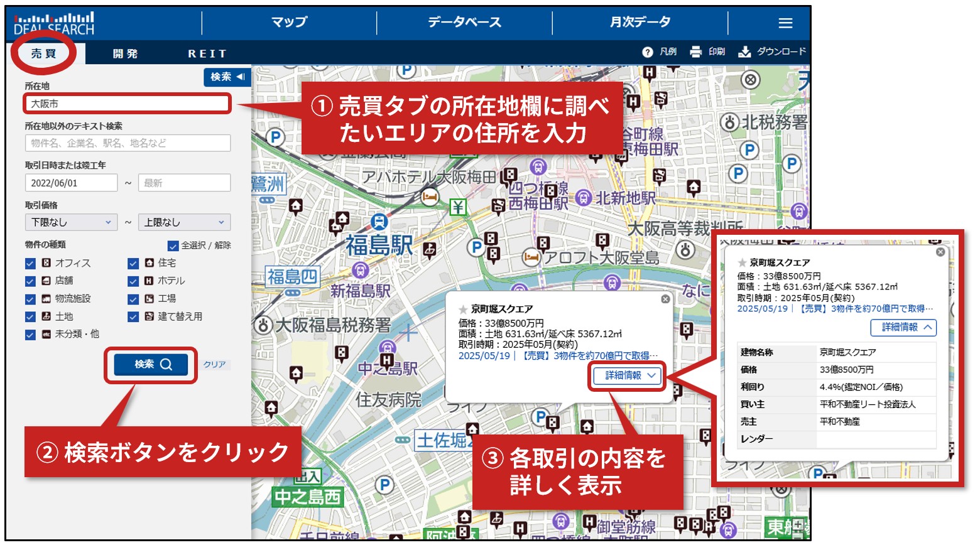Click the 北税務署 tax office marker

tap(729, 122)
